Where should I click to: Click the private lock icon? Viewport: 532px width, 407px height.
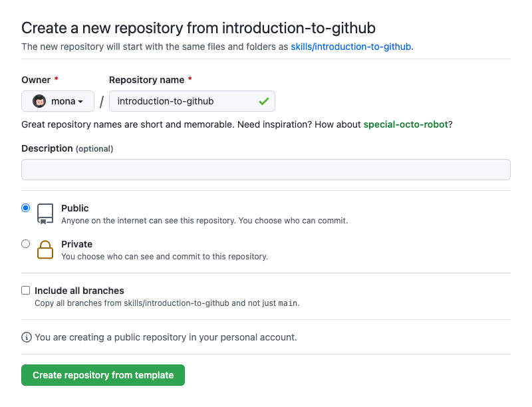coord(45,249)
